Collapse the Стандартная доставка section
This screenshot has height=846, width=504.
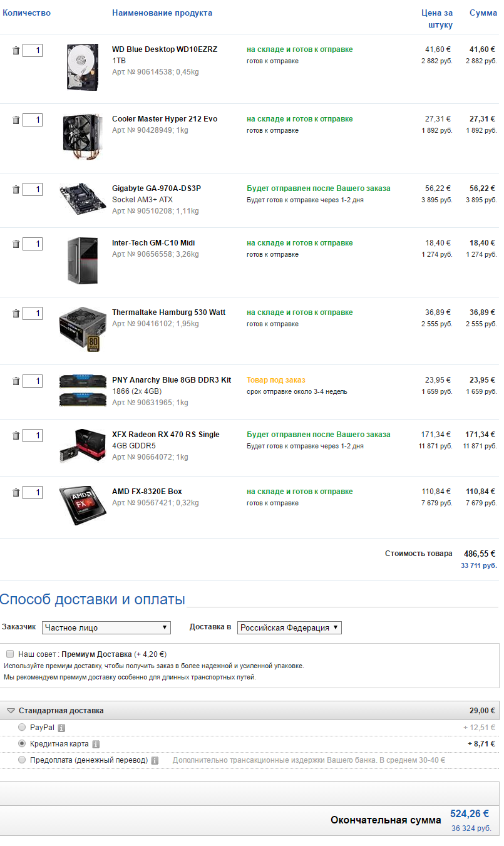(x=11, y=711)
